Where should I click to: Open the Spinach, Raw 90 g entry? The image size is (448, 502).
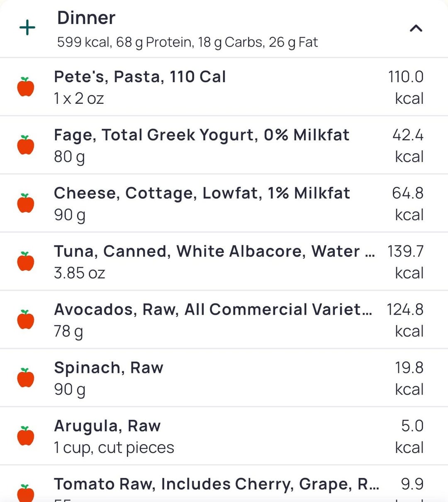point(224,377)
